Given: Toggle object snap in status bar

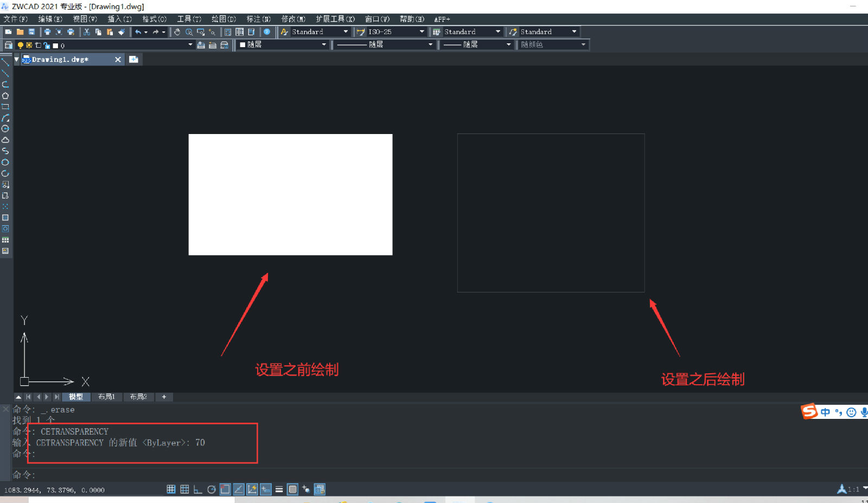Looking at the screenshot, I should pos(224,489).
